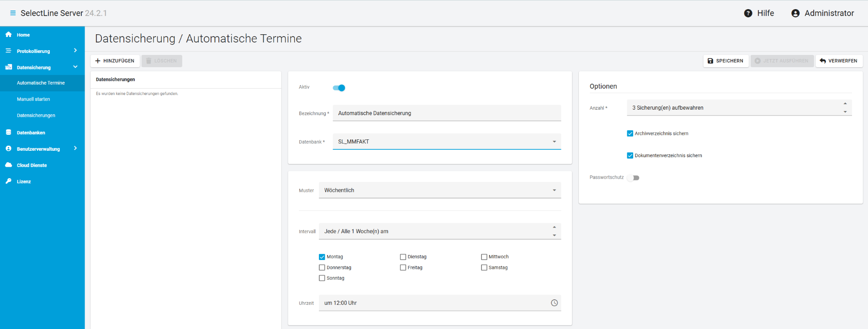Image resolution: width=868 pixels, height=329 pixels.
Task: Check the Mittwoch checkbox
Action: [x=484, y=257]
